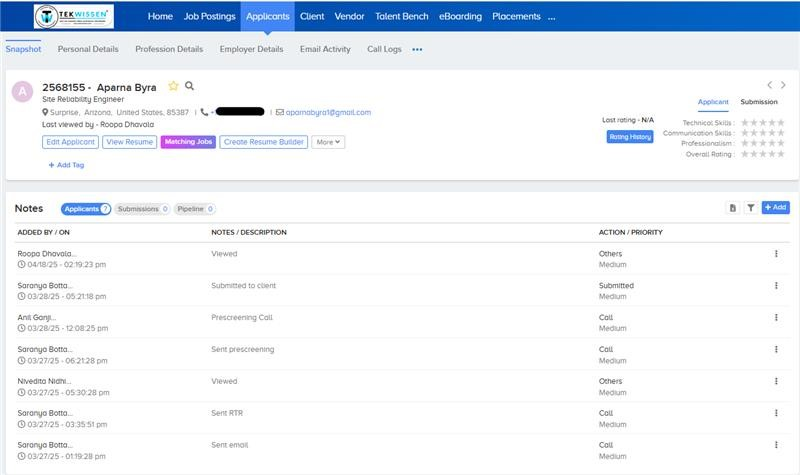The image size is (800, 475).
Task: Click the Rating History button
Action: tap(630, 137)
